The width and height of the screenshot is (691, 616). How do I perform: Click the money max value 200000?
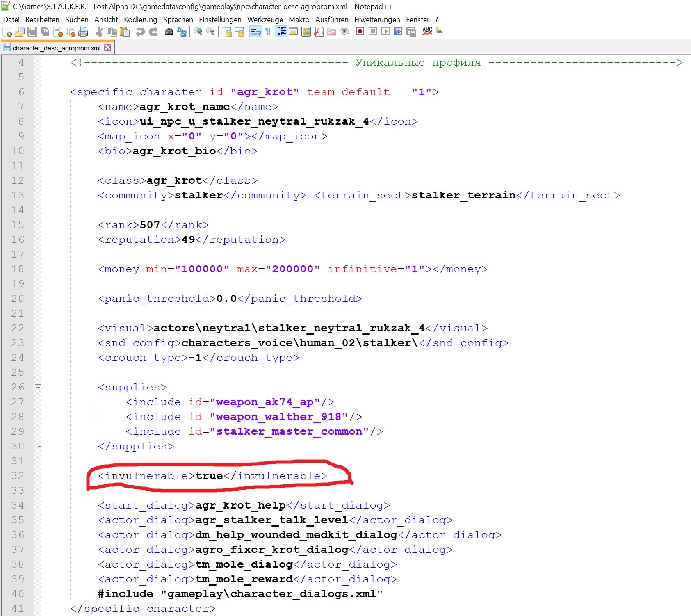click(292, 269)
